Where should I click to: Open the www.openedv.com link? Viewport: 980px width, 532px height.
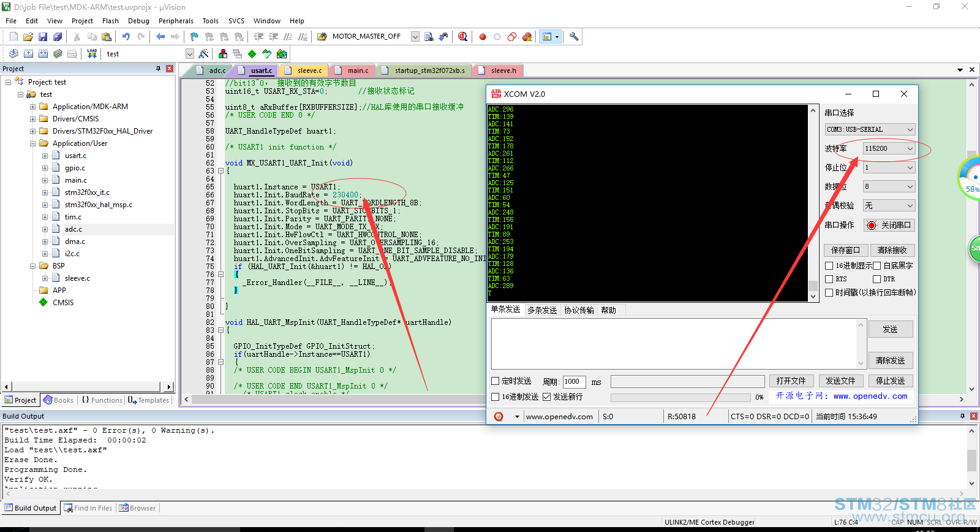tap(559, 417)
